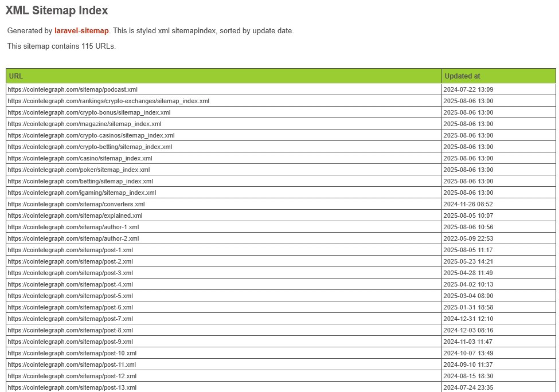Screen dimensions: 559x392
Task: Open the magazine sitemap_index.xml link
Action: pos(84,124)
